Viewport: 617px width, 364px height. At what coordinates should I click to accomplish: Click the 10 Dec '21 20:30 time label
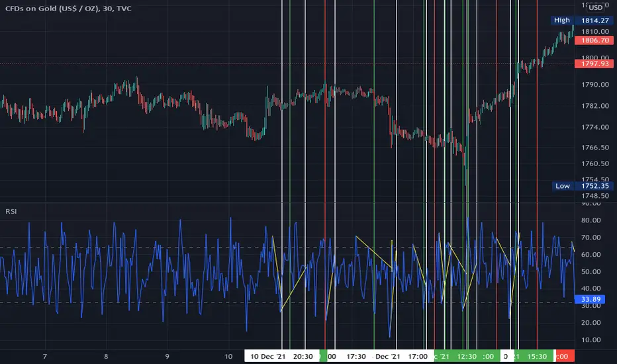(x=282, y=357)
